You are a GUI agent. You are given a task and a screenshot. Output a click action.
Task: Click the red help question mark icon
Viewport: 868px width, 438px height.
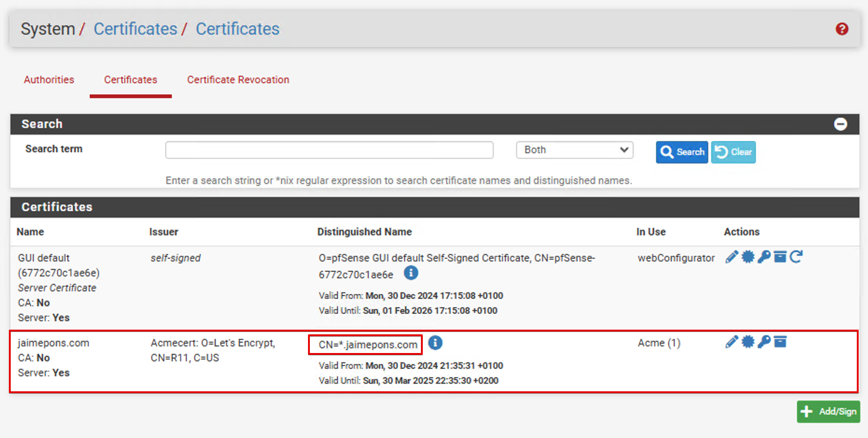click(x=841, y=29)
